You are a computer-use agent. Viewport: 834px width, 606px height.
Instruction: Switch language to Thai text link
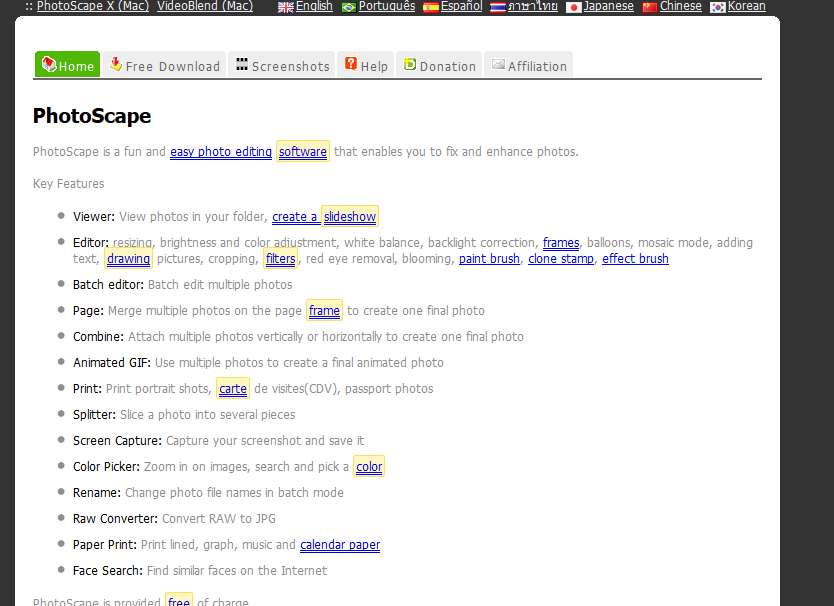pyautogui.click(x=532, y=6)
